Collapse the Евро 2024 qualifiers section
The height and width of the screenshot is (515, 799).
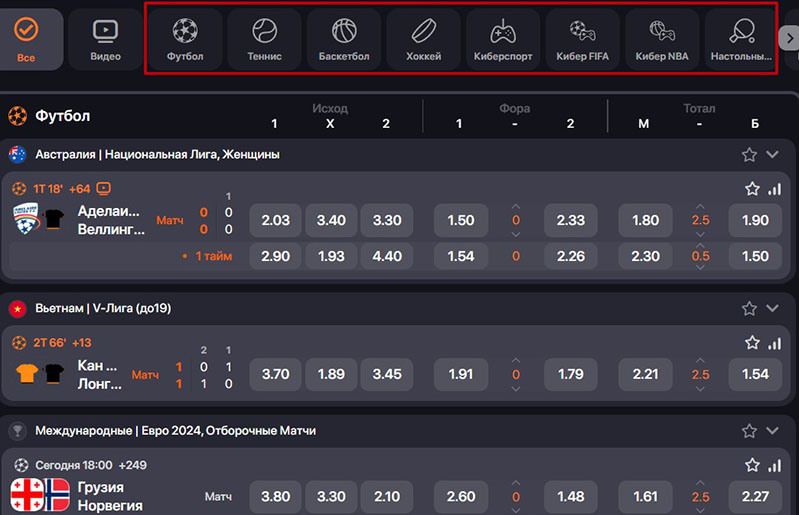point(772,431)
